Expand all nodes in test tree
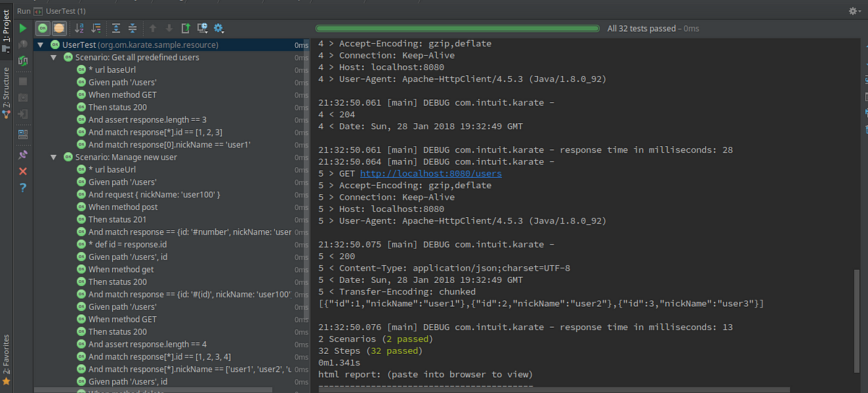This screenshot has width=868, height=393. tap(116, 28)
